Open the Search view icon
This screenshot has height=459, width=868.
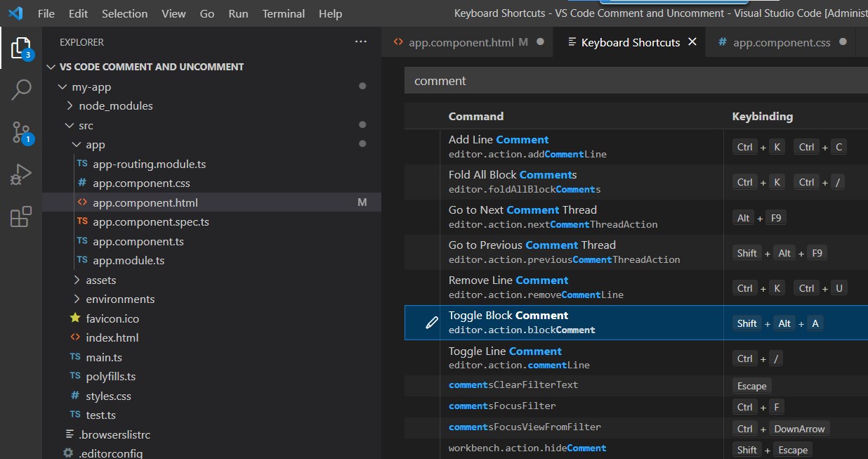tap(21, 90)
